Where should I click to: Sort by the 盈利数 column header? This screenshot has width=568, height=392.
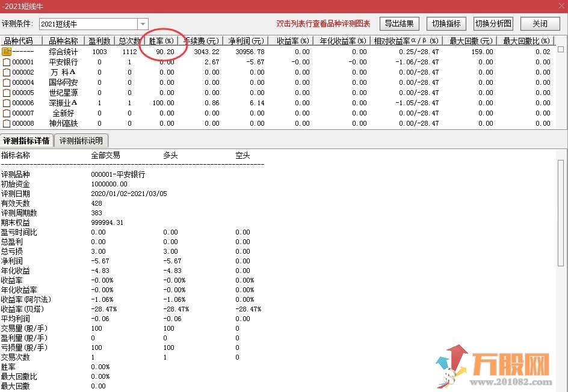pyautogui.click(x=99, y=41)
